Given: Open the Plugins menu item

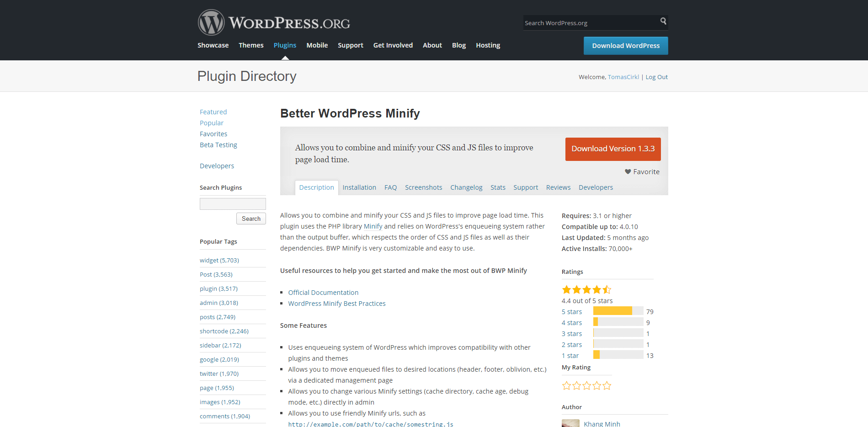Looking at the screenshot, I should pos(285,45).
